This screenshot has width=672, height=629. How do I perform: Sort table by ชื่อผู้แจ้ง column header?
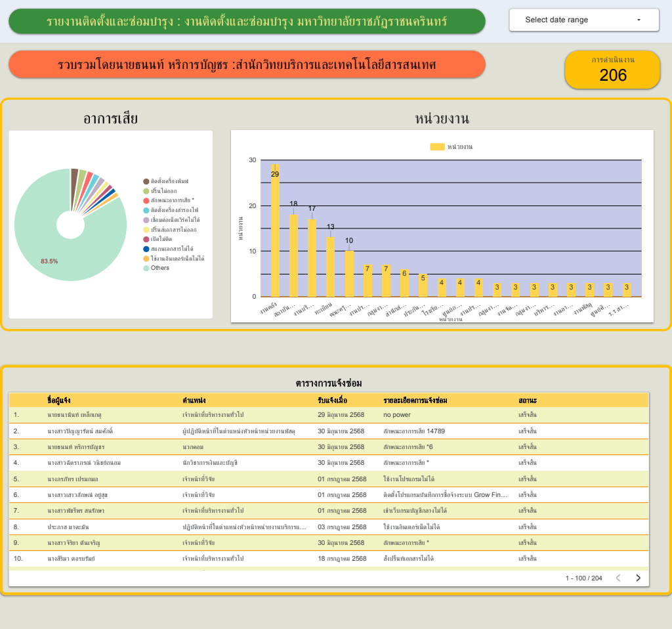[x=59, y=401]
